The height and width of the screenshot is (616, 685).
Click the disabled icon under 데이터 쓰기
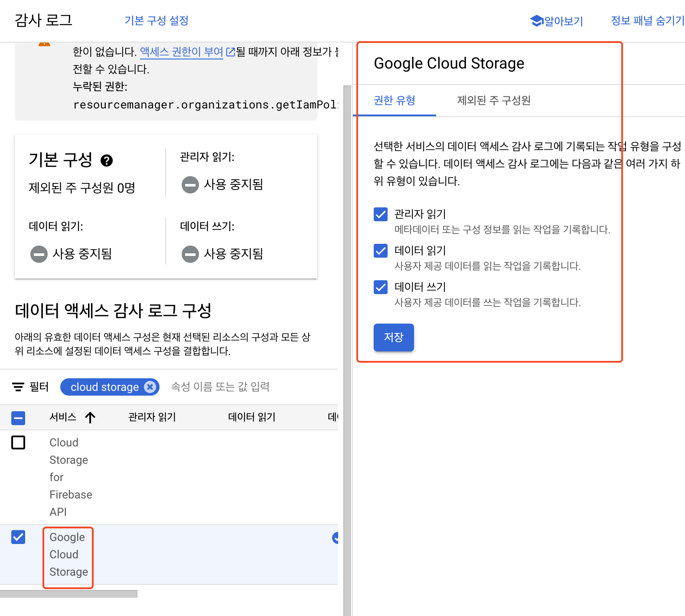pyautogui.click(x=190, y=254)
